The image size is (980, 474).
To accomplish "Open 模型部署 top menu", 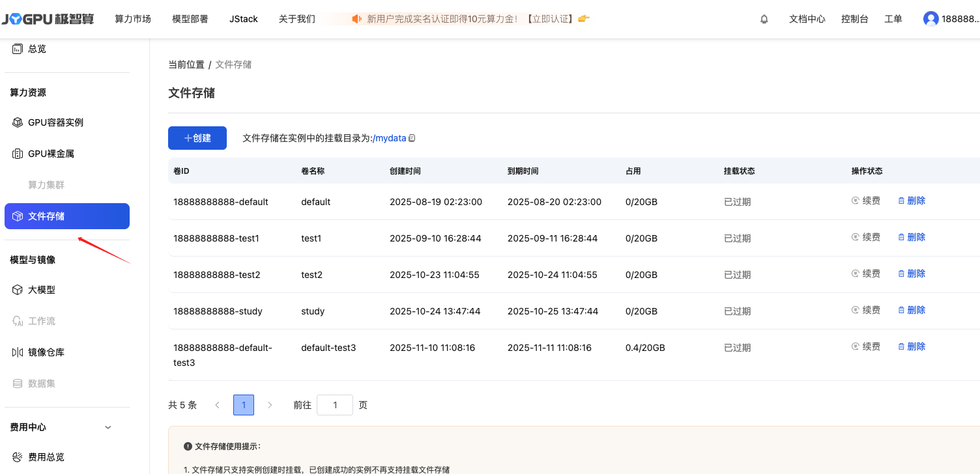I will 190,19.
